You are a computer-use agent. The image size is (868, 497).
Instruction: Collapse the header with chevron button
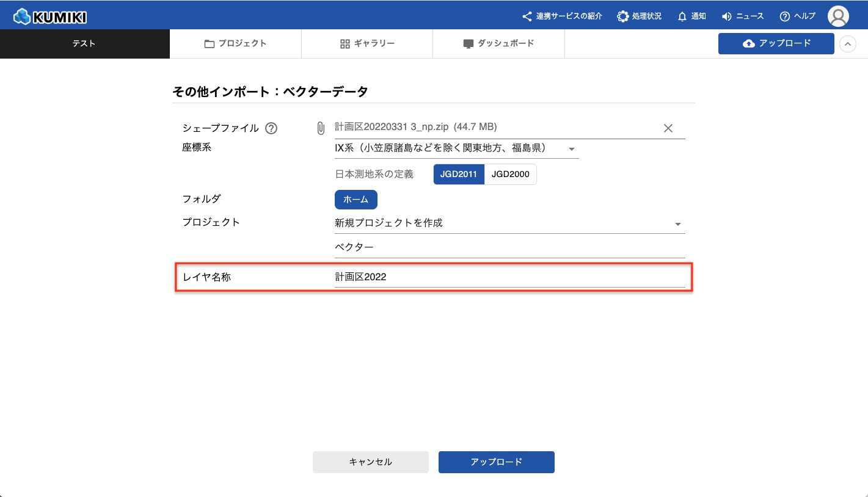(x=848, y=44)
